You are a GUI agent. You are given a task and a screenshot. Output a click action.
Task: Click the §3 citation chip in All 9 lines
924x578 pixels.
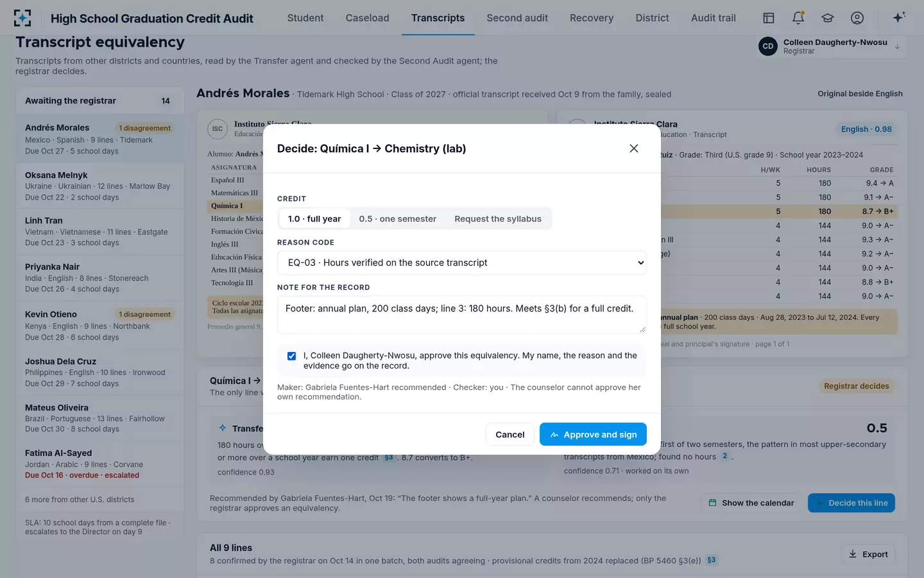click(711, 560)
